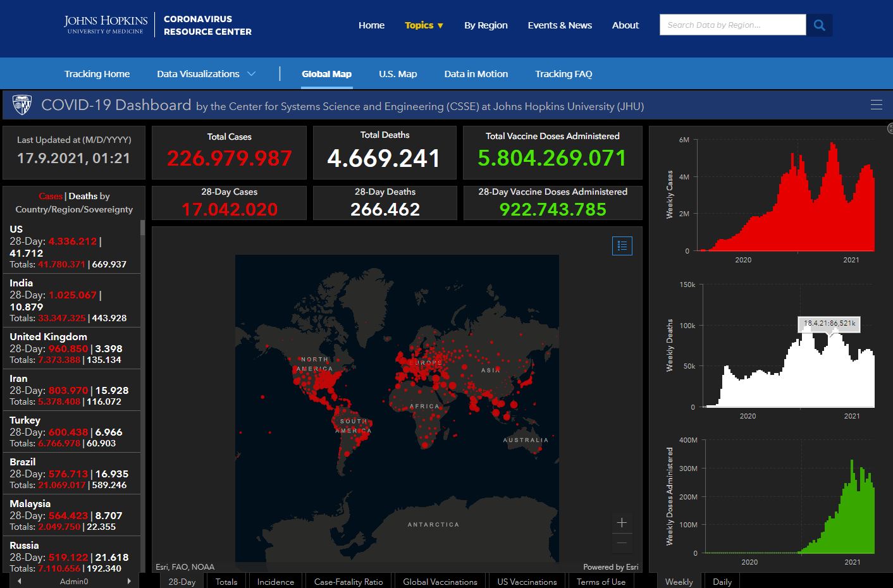Click Total Cases value 226.979.987
This screenshot has width=893, height=588.
coord(229,158)
